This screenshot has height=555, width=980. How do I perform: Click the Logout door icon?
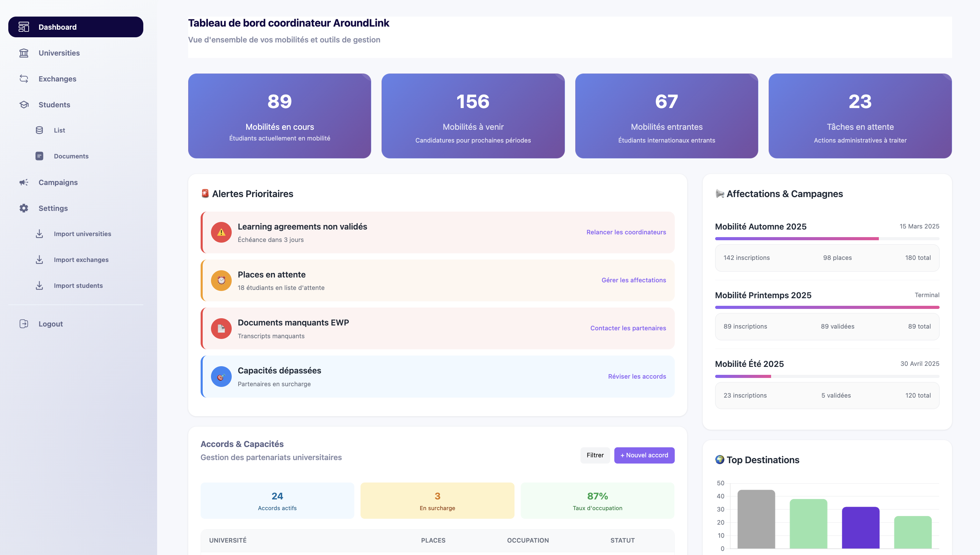coord(23,324)
